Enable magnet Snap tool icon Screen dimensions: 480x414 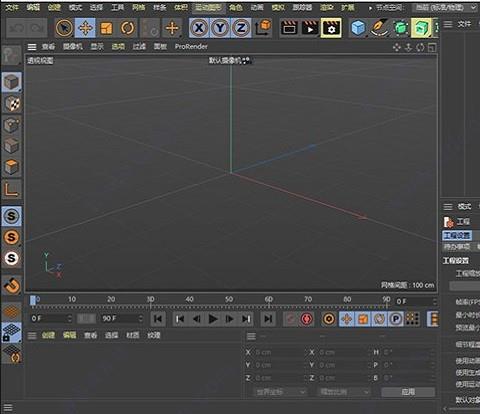12,285
